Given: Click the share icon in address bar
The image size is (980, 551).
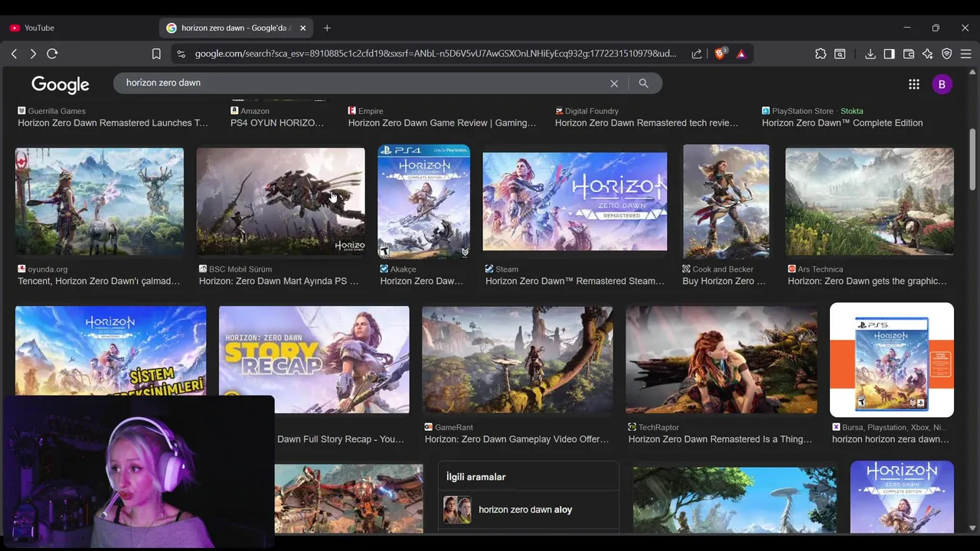Looking at the screenshot, I should pyautogui.click(x=697, y=54).
